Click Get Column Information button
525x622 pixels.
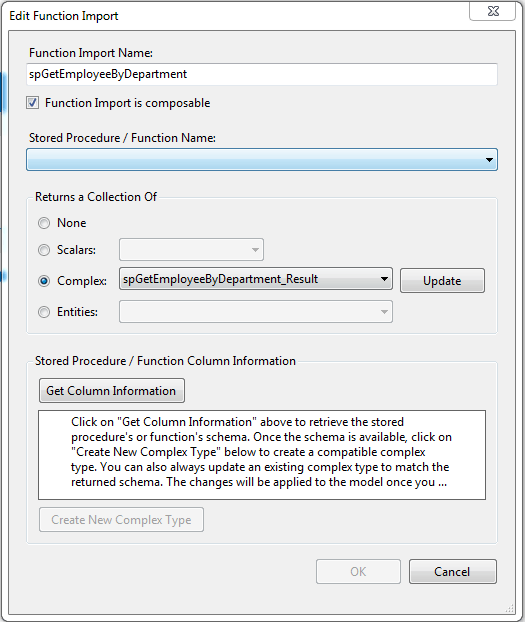[112, 391]
